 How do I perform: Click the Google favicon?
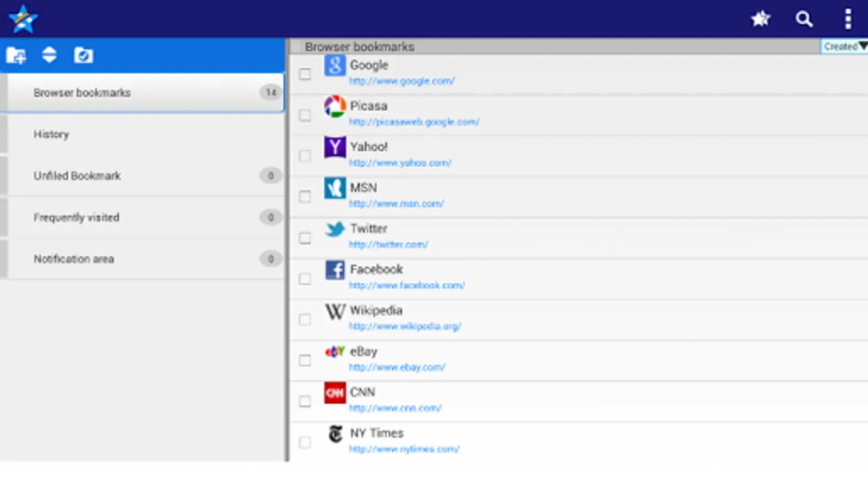[334, 65]
